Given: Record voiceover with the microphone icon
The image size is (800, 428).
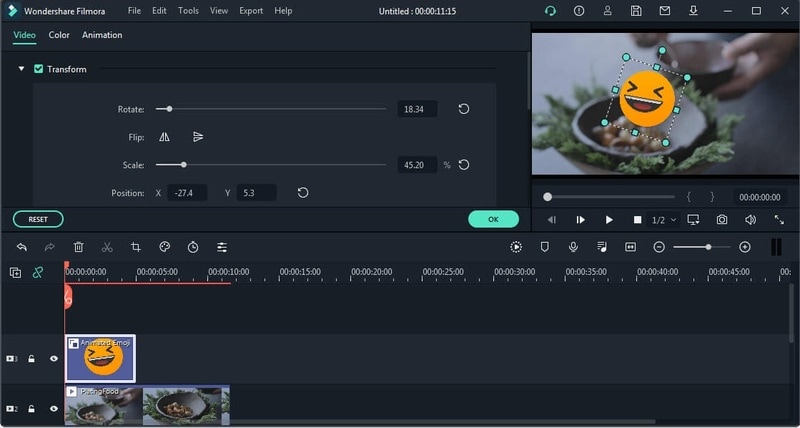Looking at the screenshot, I should pyautogui.click(x=573, y=247).
